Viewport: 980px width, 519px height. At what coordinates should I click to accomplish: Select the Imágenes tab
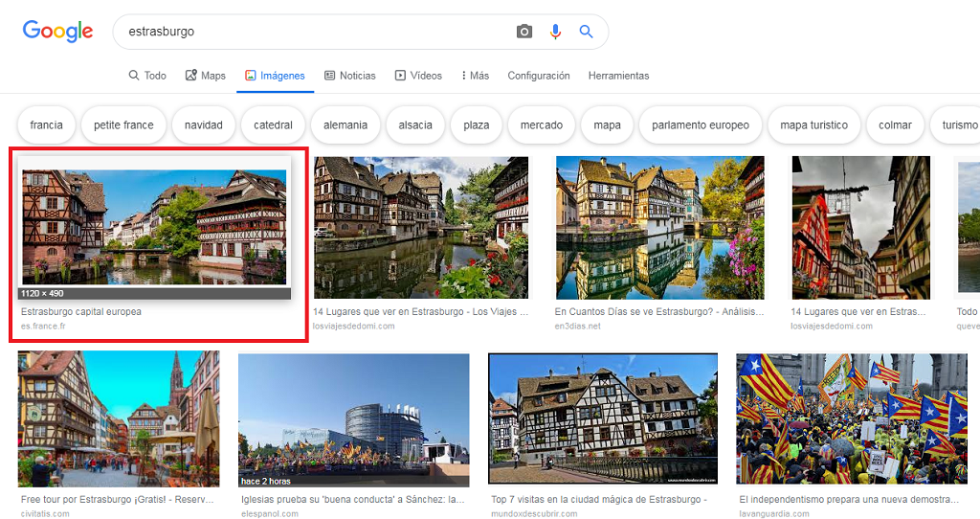pos(275,76)
